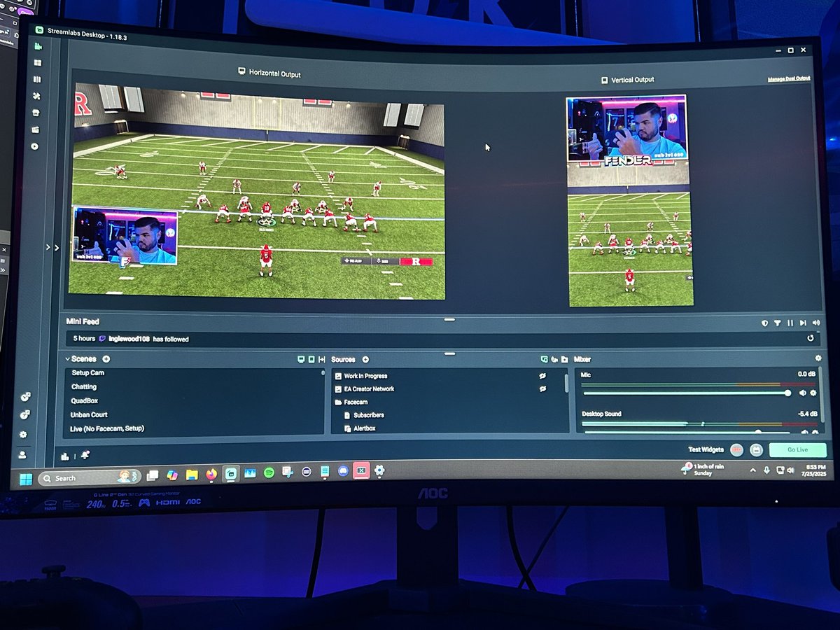Open the App Store storefront icon

[x=36, y=113]
